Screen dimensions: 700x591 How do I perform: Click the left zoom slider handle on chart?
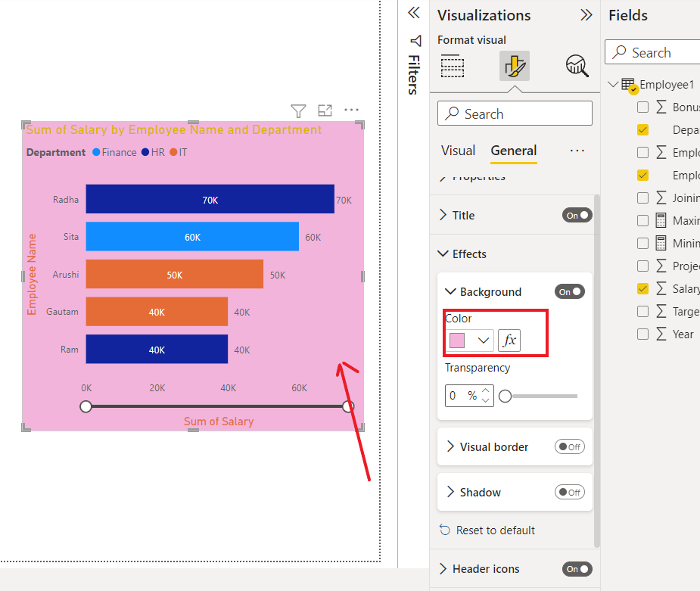[x=86, y=406]
